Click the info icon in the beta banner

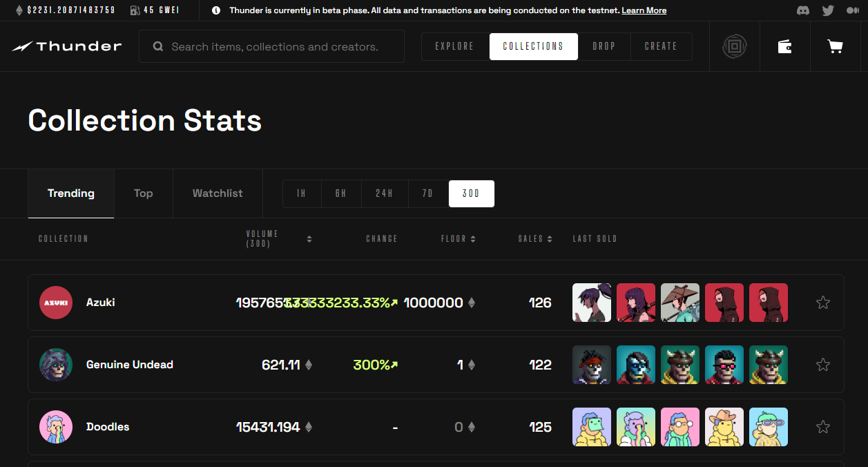point(216,10)
